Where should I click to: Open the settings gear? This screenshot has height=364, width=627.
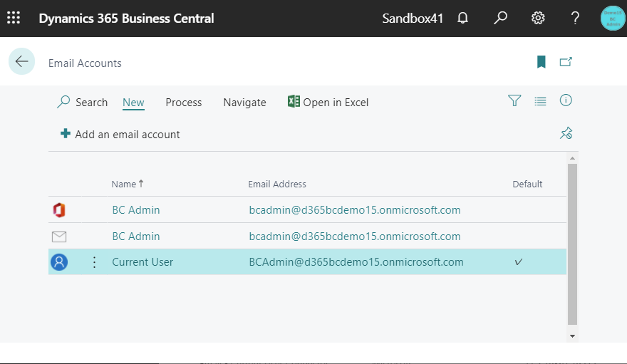[538, 18]
